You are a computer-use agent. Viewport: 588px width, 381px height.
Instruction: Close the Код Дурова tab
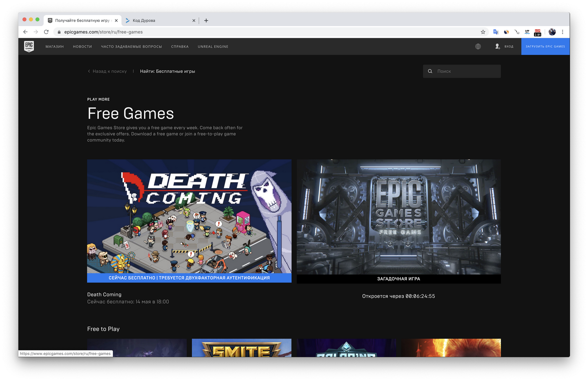(194, 21)
